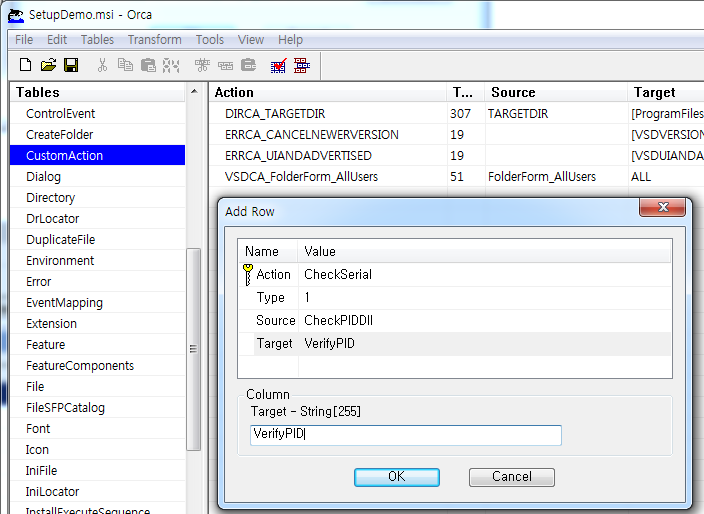Click the Save floppy disk icon
704x514 pixels.
tap(71, 65)
